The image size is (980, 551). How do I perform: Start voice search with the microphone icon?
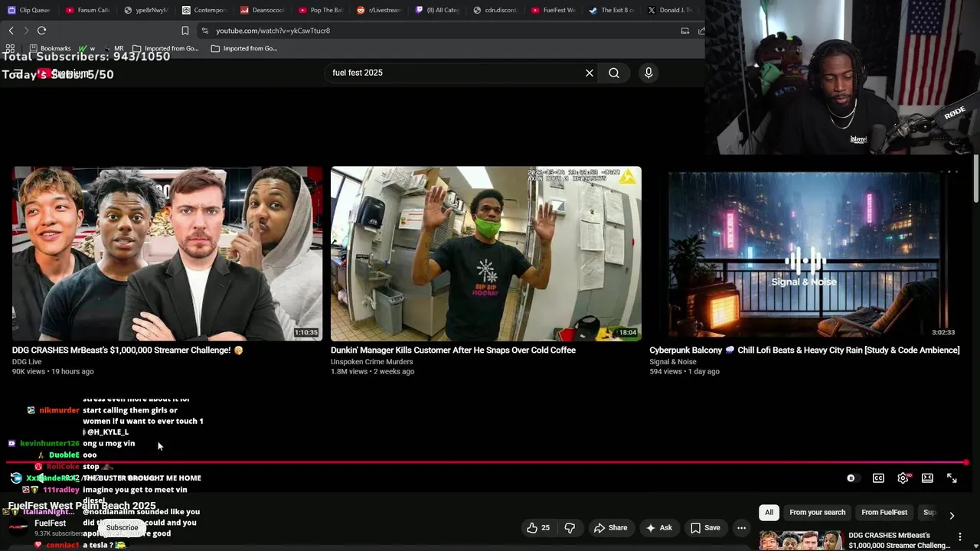(648, 73)
